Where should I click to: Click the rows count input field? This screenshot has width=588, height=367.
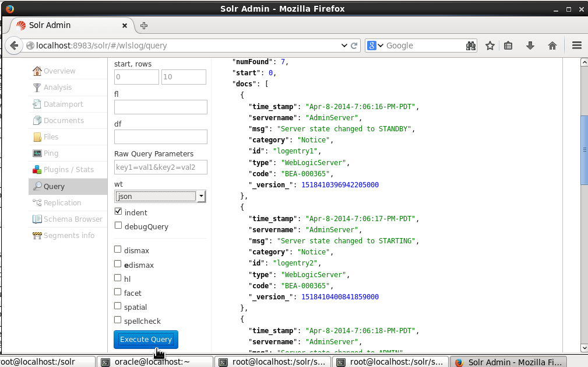pos(184,77)
